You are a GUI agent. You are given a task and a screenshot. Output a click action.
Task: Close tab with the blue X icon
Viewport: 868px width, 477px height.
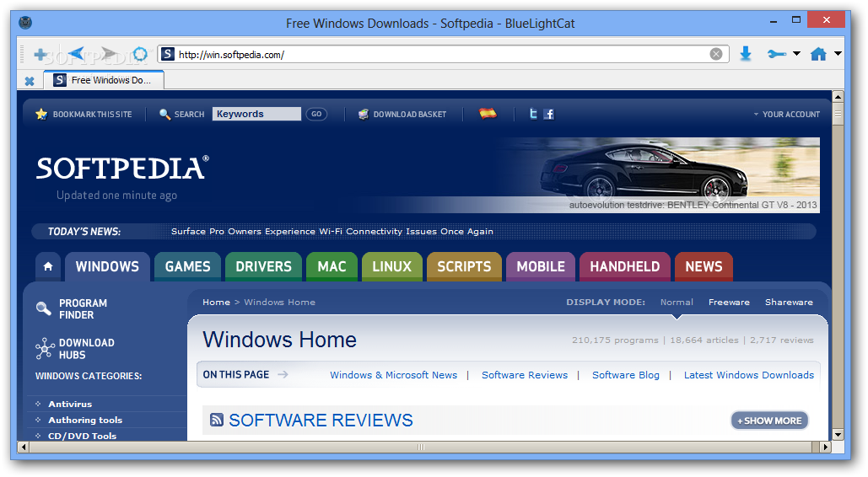coord(30,82)
